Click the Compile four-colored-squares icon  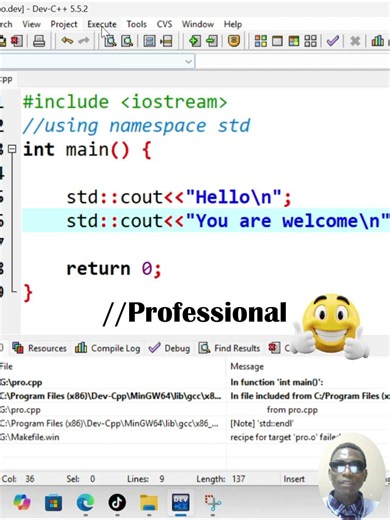(261, 41)
